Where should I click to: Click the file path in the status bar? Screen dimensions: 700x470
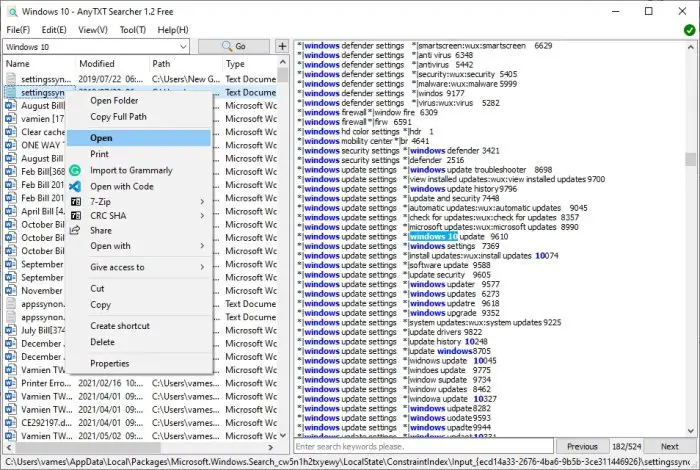point(348,462)
